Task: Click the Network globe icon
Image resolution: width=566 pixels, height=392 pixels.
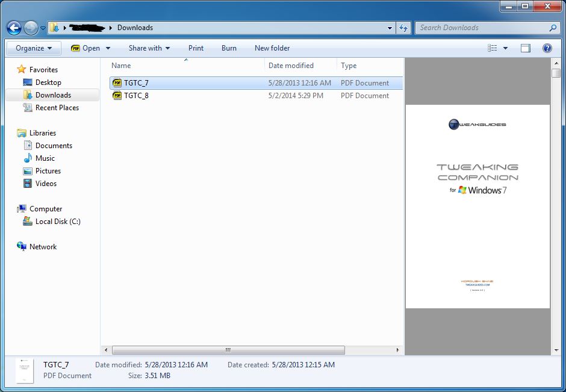Action: (22, 246)
